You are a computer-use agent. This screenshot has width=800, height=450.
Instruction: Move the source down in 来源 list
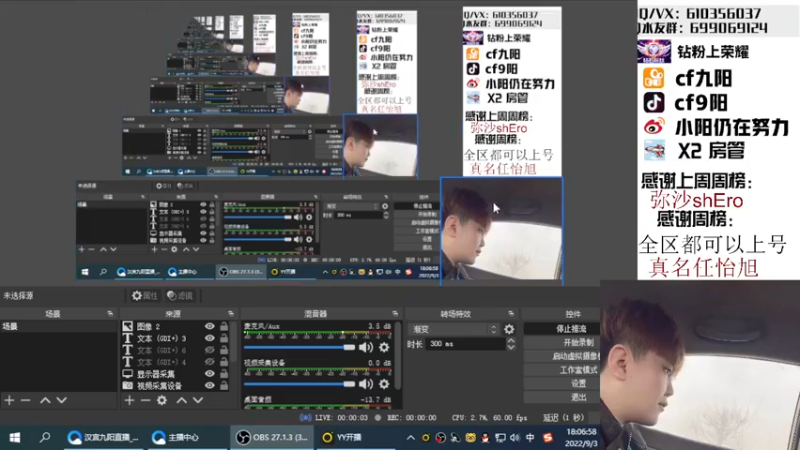tap(198, 401)
